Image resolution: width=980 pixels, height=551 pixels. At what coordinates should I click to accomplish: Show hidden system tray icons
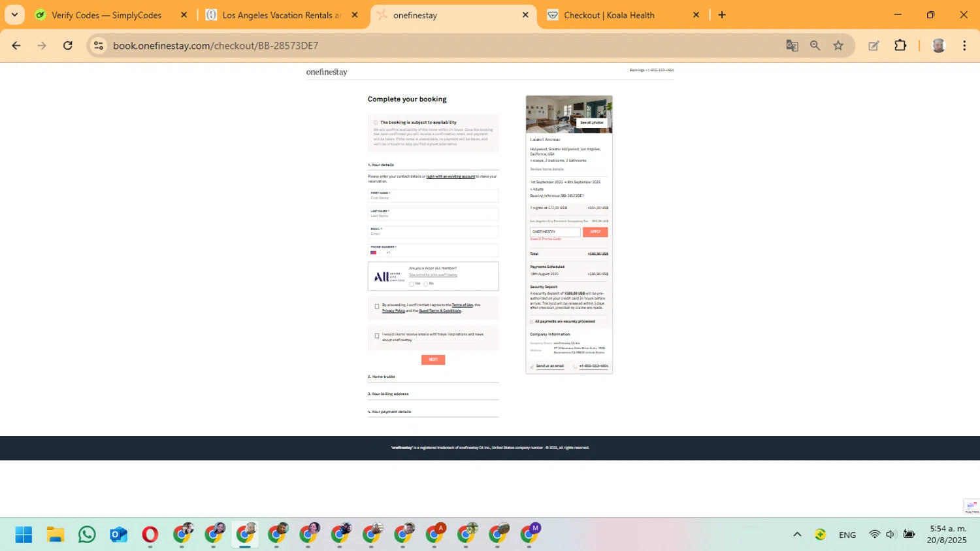pos(797,535)
